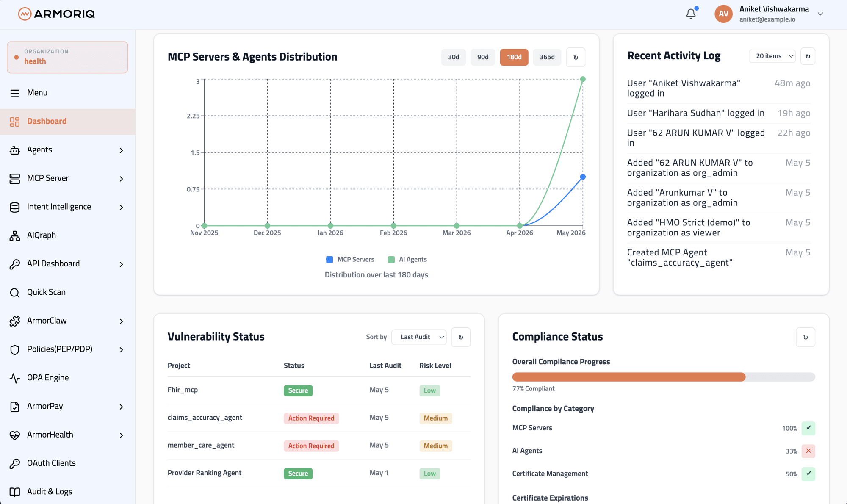
Task: Select the 30d time range
Action: pyautogui.click(x=454, y=57)
